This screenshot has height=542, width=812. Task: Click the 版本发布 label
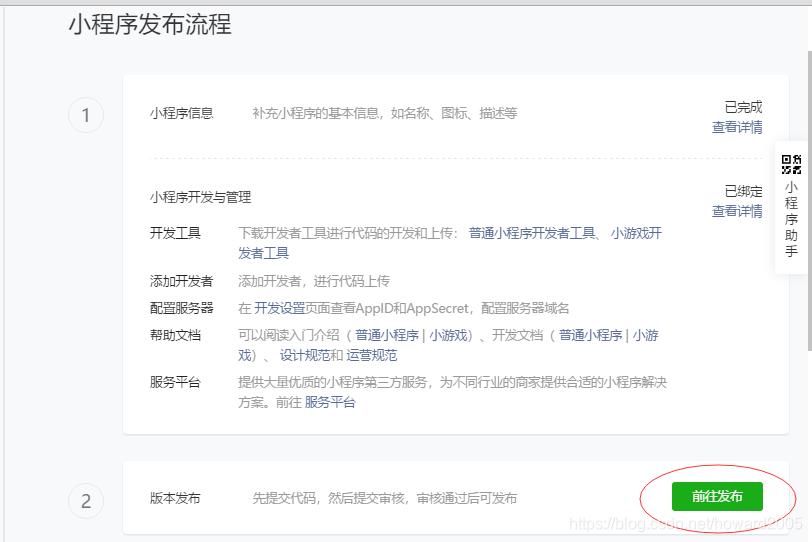[175, 498]
